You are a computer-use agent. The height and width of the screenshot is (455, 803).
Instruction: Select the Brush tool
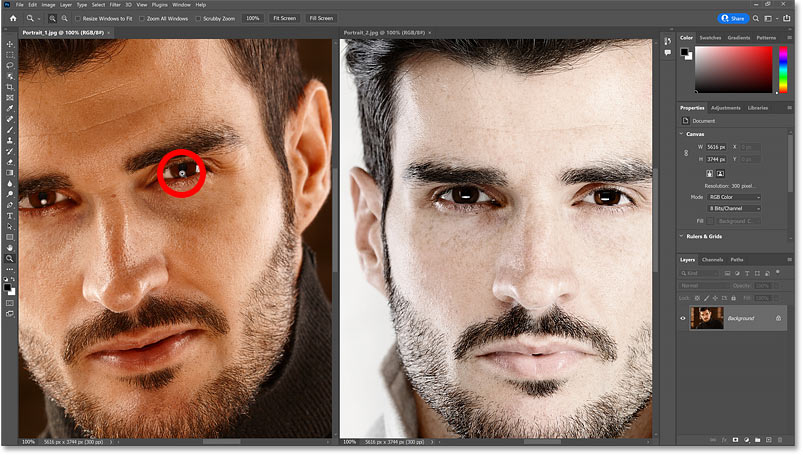point(10,130)
